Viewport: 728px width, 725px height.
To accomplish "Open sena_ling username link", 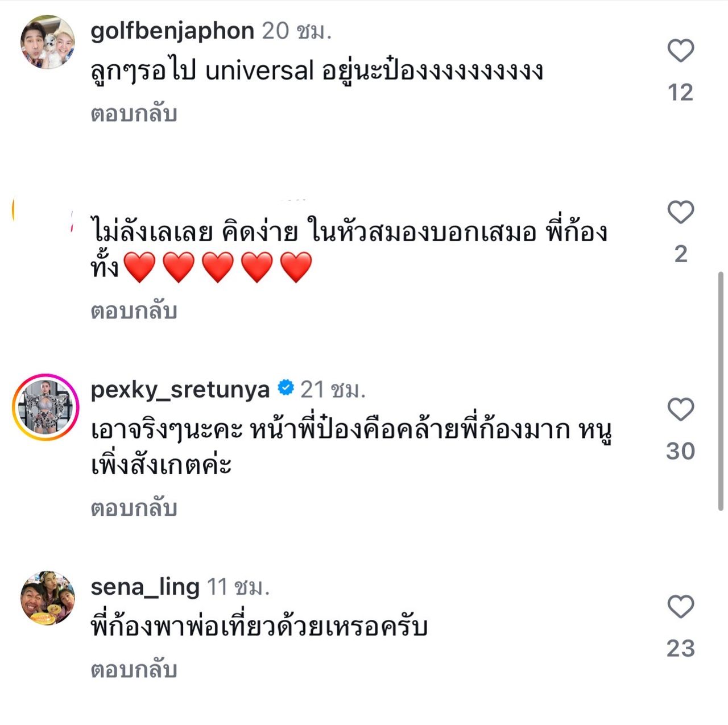I will [144, 586].
